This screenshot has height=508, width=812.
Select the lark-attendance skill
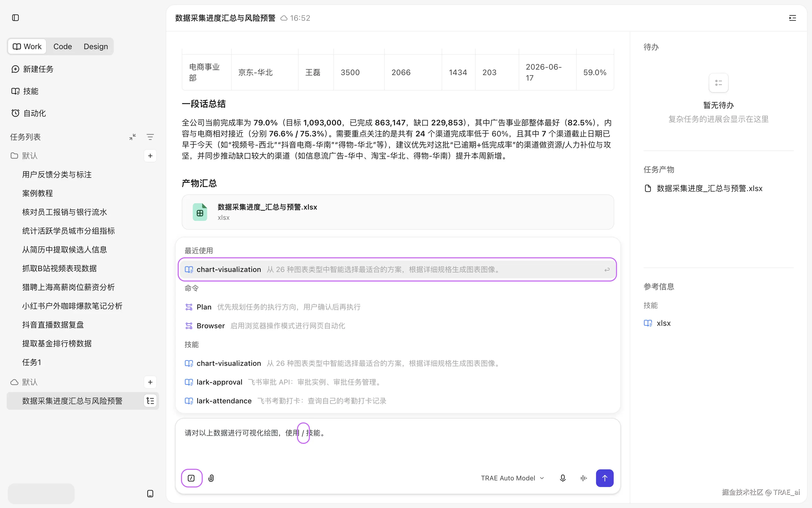click(x=397, y=401)
